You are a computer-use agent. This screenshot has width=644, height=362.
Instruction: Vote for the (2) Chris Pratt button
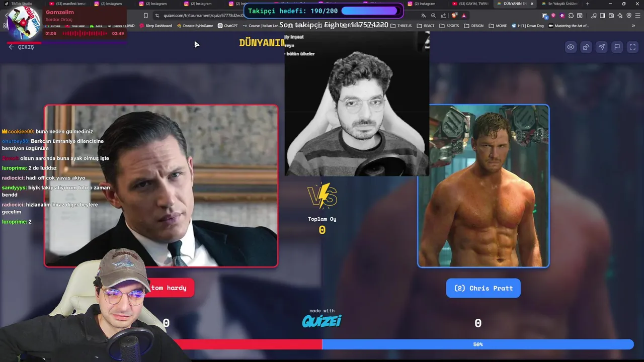pos(483,288)
